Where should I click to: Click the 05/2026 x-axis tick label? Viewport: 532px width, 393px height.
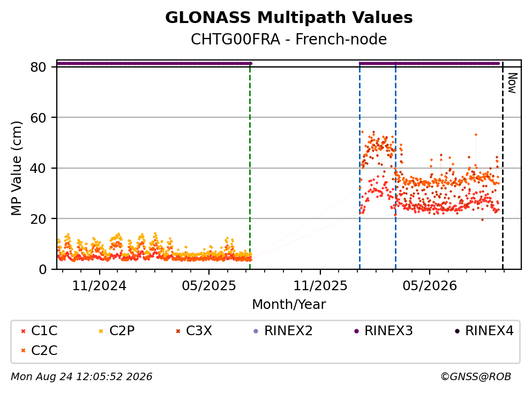pos(430,286)
